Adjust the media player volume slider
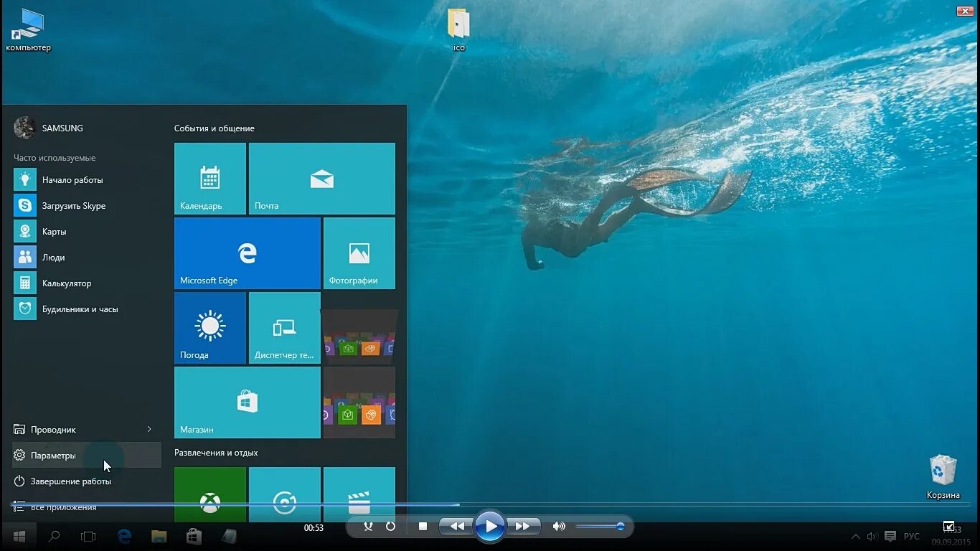980x551 pixels. click(x=600, y=527)
